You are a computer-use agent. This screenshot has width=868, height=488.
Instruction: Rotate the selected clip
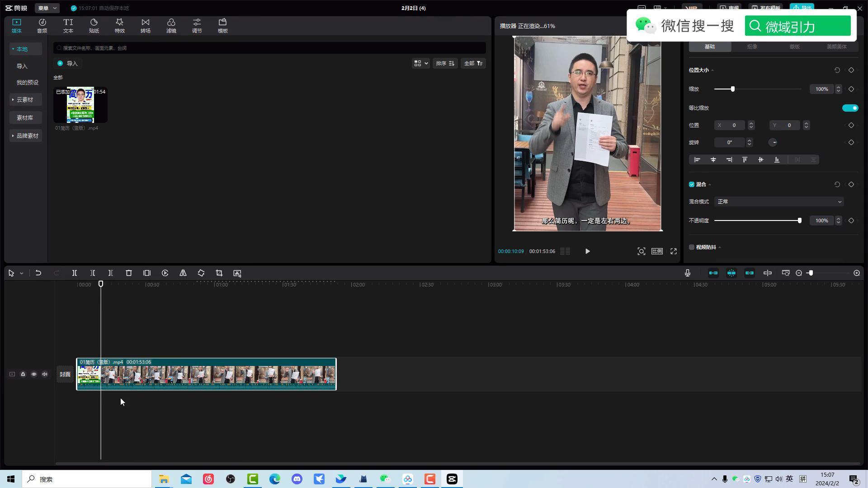[x=201, y=273]
